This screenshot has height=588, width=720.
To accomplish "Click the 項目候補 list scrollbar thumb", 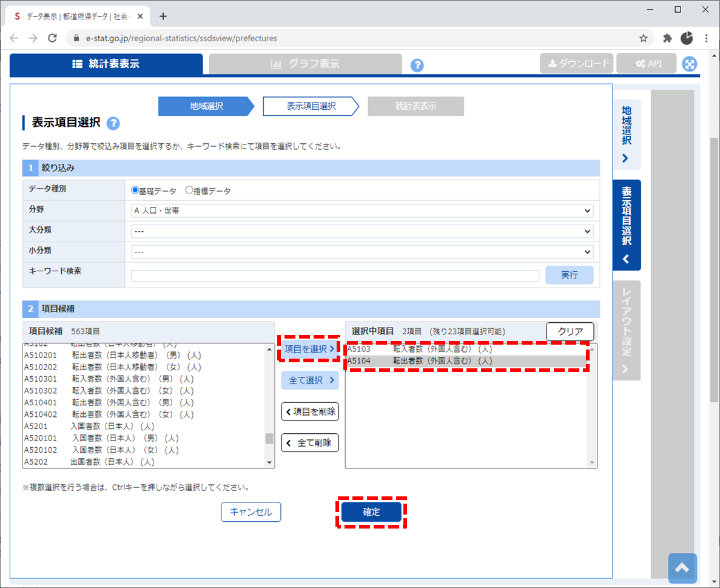I will pyautogui.click(x=269, y=438).
